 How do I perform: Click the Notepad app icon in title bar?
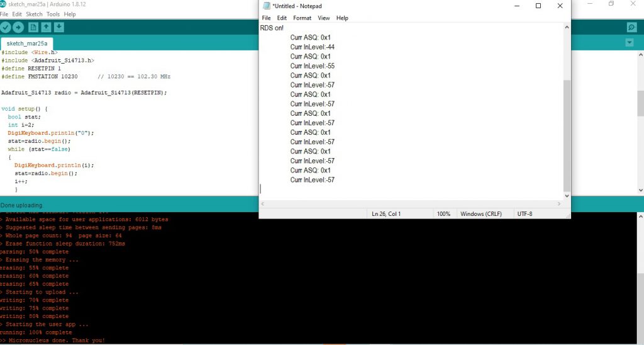[x=266, y=6]
